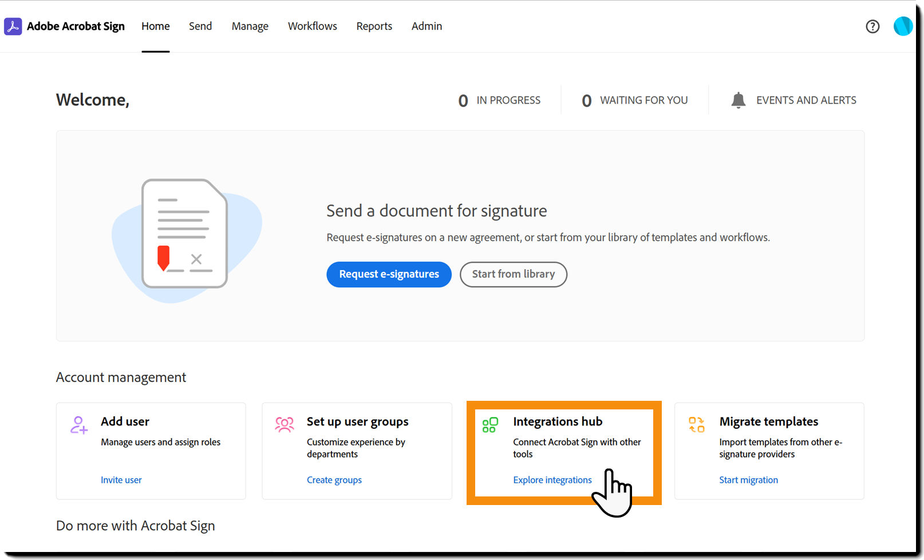Start migration of templates
The height and width of the screenshot is (560, 924).
(x=748, y=480)
